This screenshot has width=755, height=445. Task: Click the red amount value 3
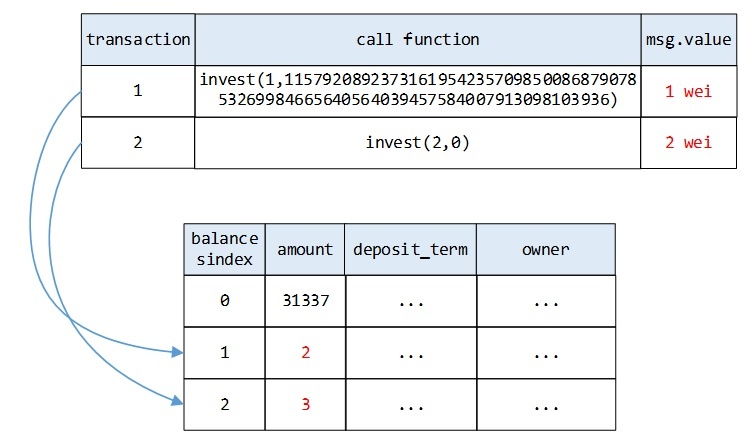pos(304,403)
